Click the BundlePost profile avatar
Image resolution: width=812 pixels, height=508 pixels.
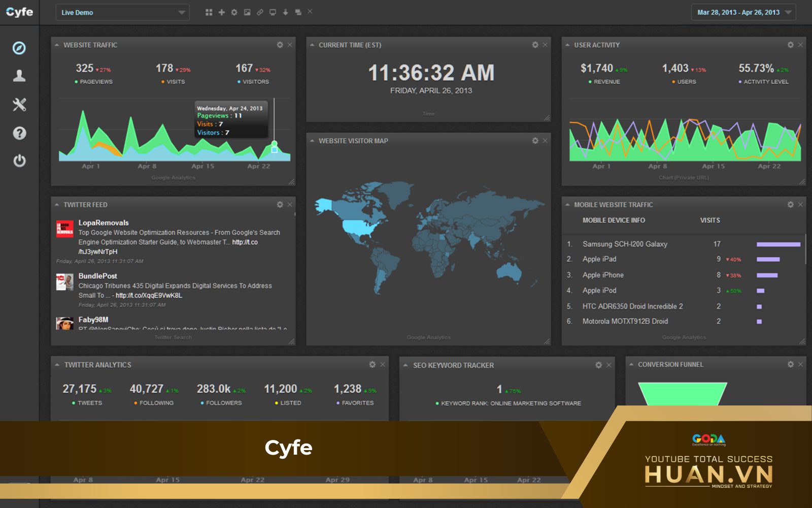64,282
